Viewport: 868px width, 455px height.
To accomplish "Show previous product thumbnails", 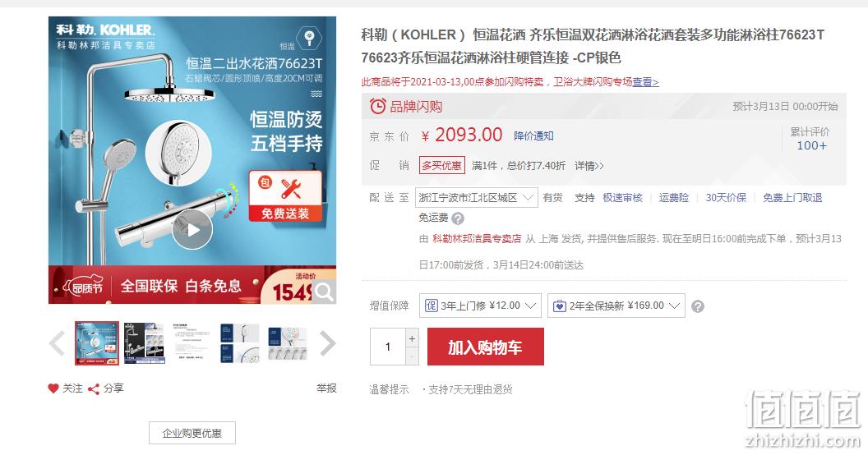I will 57,343.
